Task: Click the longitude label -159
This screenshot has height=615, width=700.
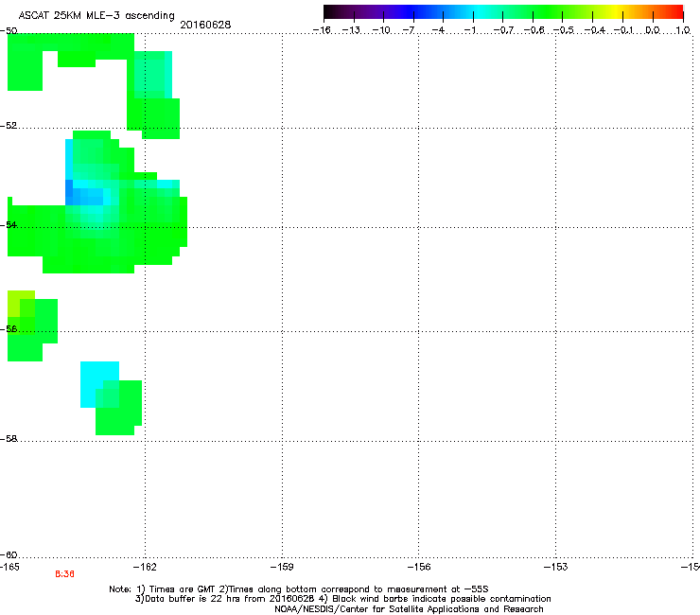Action: point(282,567)
